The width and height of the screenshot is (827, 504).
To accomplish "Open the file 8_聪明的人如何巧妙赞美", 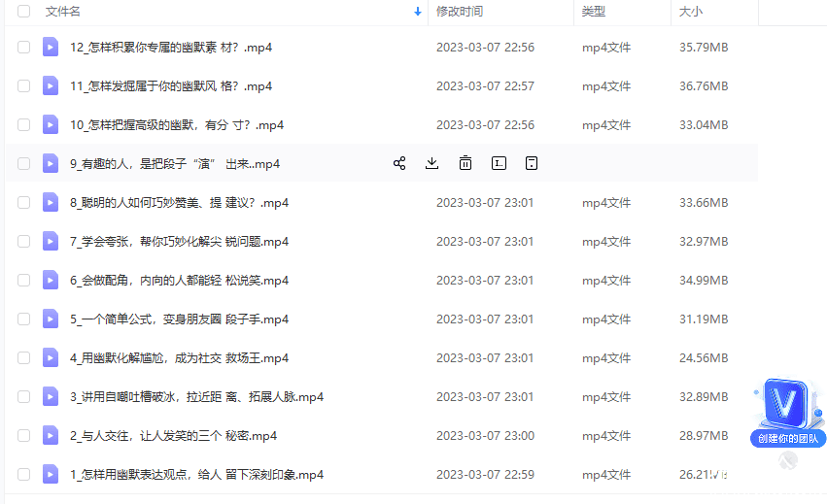I will tap(180, 202).
